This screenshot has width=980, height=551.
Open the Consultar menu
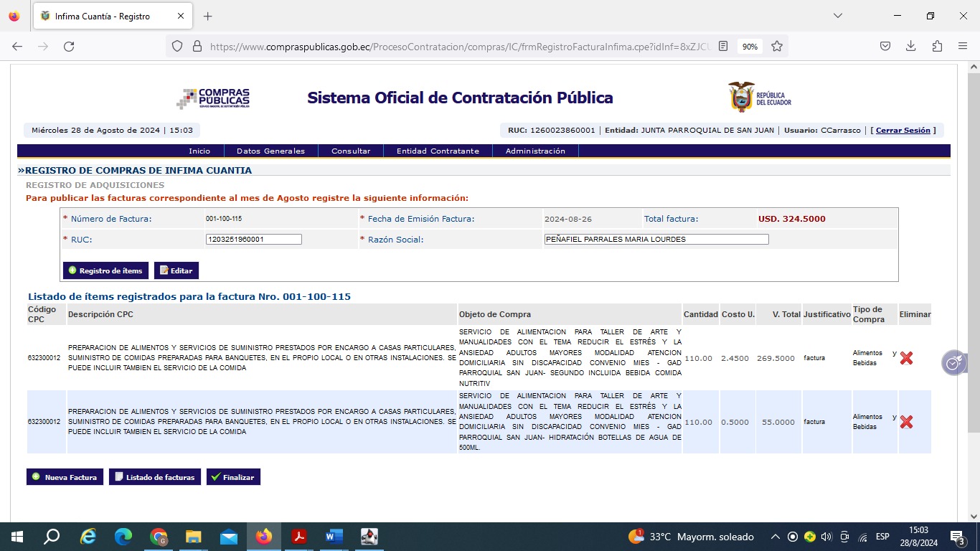click(x=351, y=151)
